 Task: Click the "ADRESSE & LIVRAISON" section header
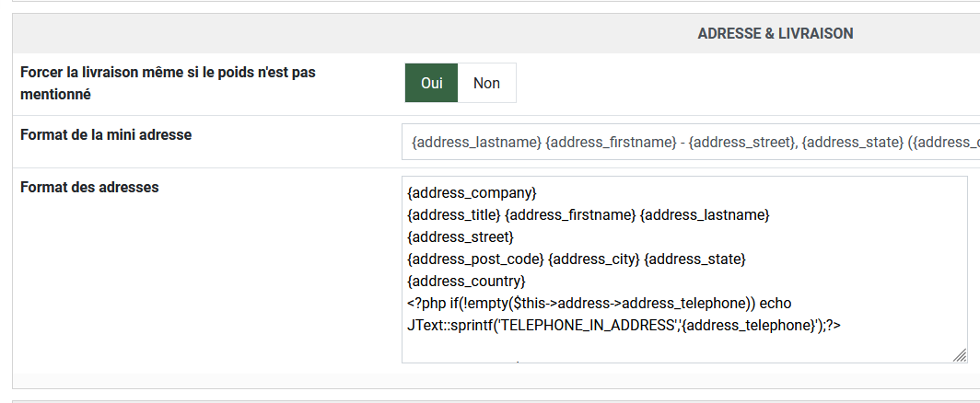click(775, 33)
